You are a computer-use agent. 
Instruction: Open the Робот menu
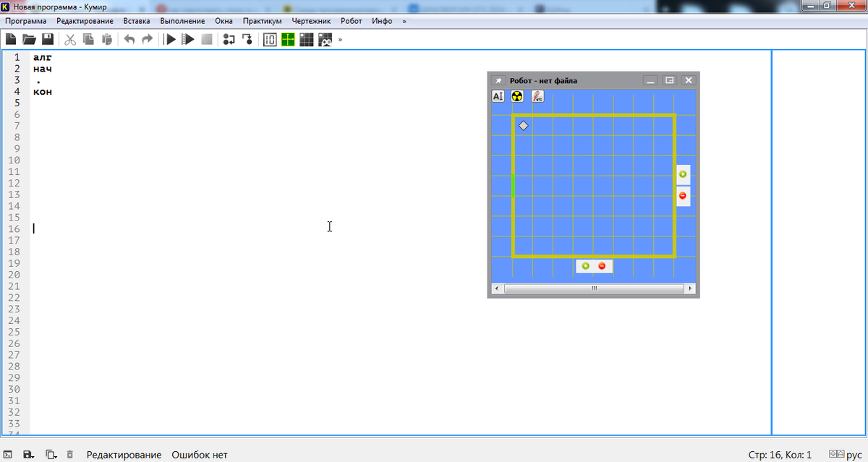coord(351,21)
